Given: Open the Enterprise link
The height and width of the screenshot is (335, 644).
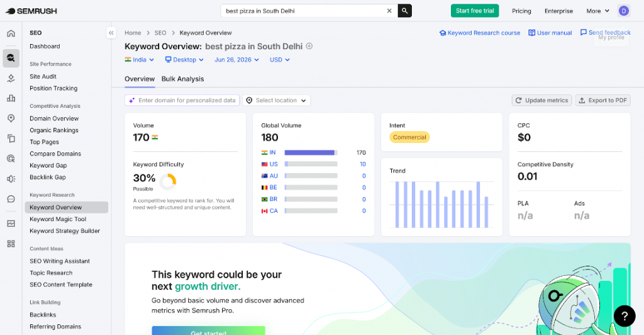Looking at the screenshot, I should 558,11.
